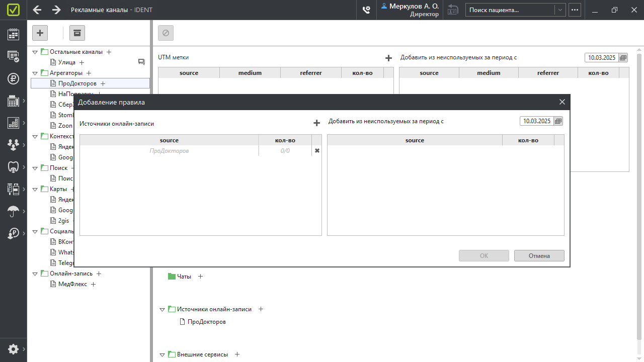Click the dialog date field 10.03.2025
The image size is (644, 362).
(x=536, y=121)
